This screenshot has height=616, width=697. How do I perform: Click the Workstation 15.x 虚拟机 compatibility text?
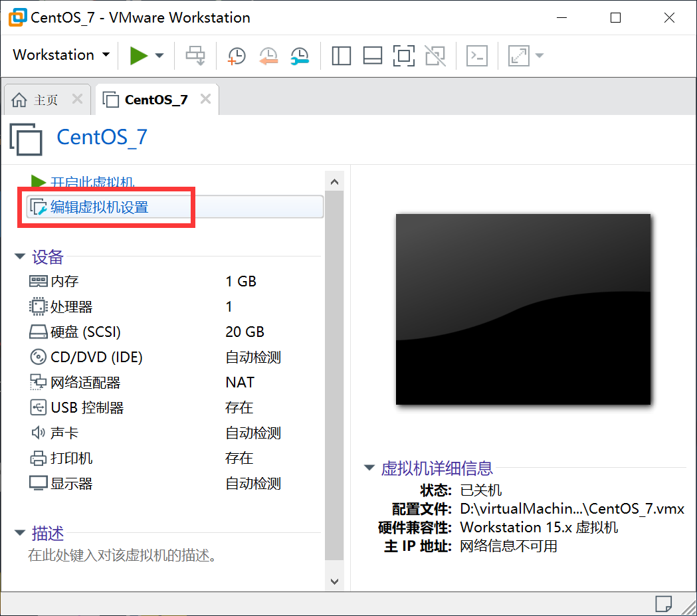pos(539,528)
